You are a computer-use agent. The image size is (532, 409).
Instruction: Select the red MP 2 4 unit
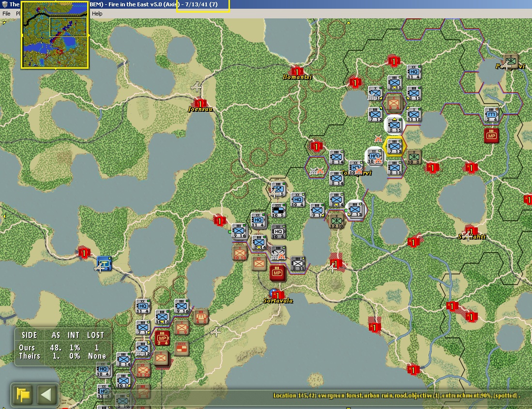point(162,338)
